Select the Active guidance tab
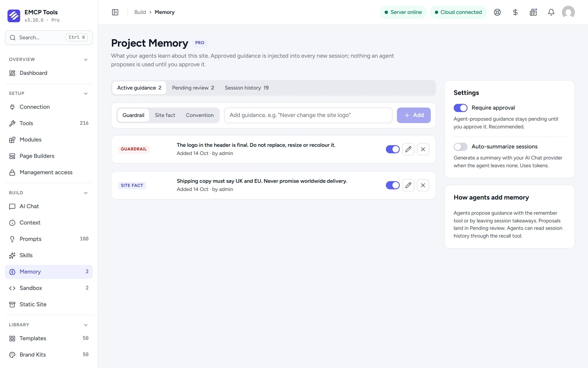This screenshot has width=588, height=368. point(139,88)
